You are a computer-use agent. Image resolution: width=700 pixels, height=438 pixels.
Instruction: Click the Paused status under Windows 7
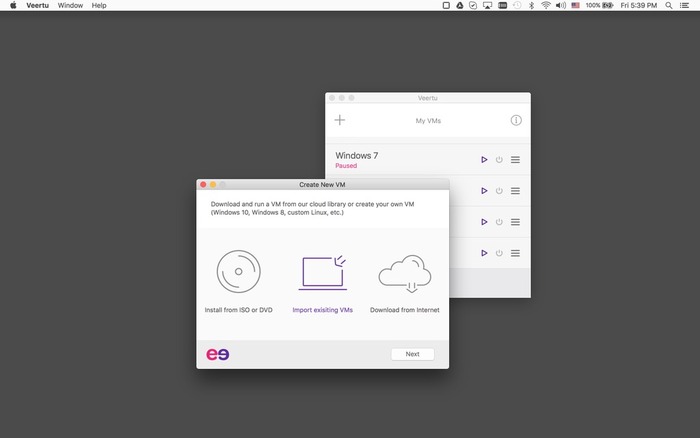pyautogui.click(x=346, y=166)
